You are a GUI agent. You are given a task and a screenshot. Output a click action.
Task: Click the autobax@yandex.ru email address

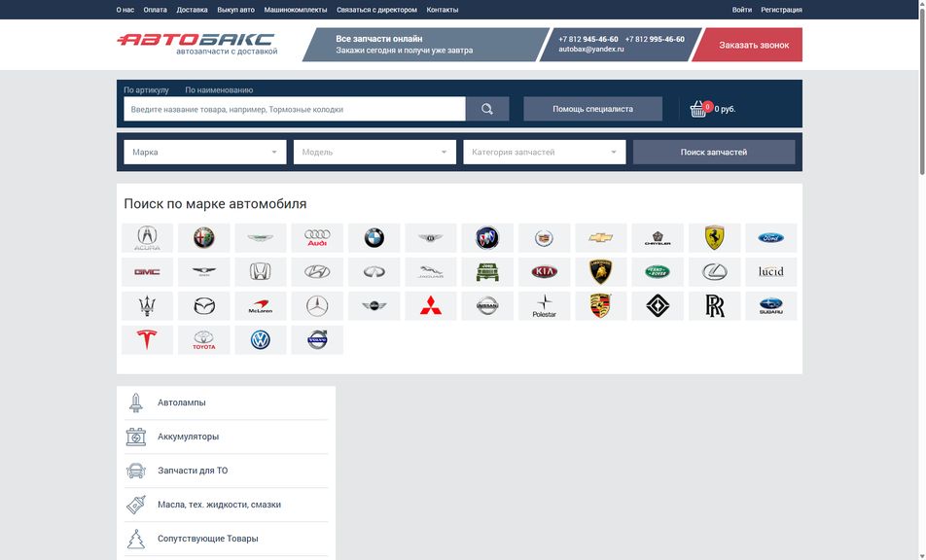591,50
